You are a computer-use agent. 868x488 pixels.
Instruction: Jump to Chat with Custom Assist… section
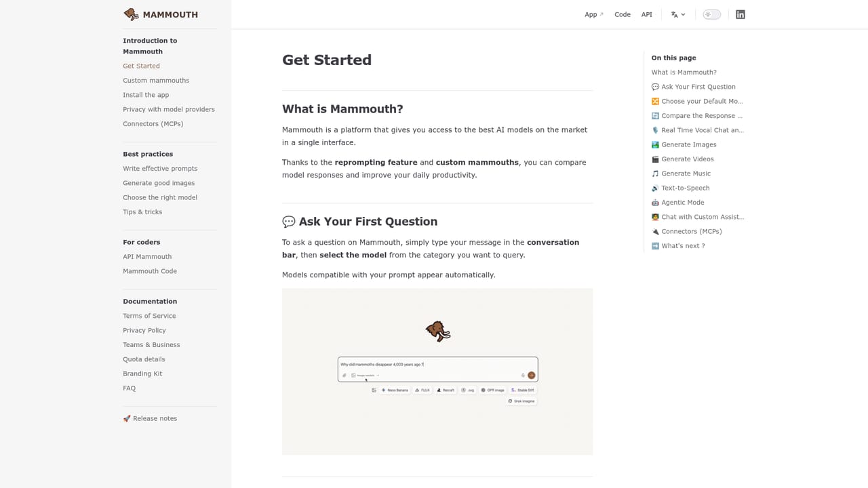pos(698,217)
